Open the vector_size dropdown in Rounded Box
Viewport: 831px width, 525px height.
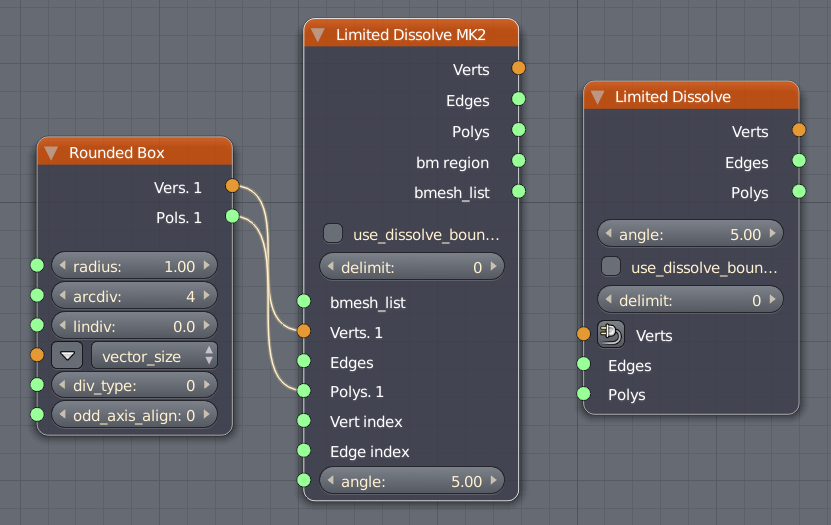pyautogui.click(x=153, y=355)
